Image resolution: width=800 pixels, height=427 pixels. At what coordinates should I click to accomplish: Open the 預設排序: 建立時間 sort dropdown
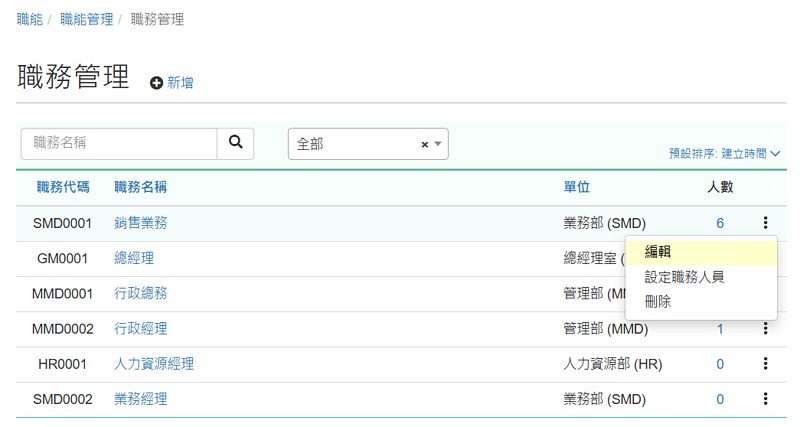724,153
